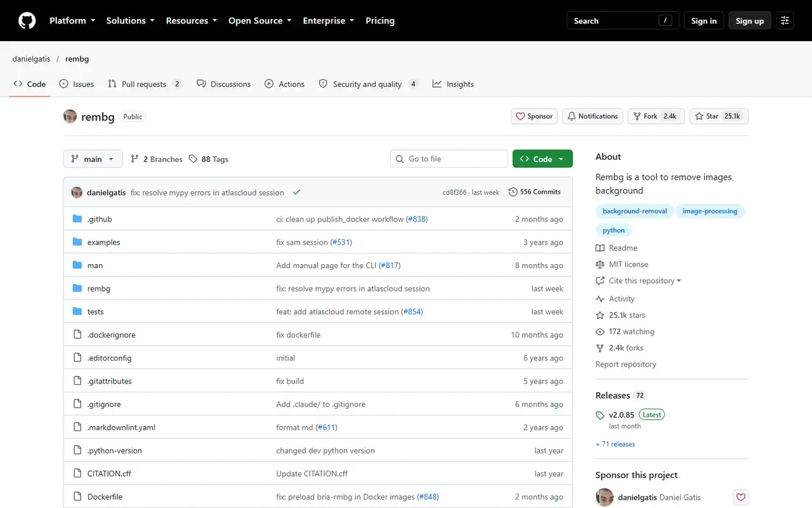Click the eye icon beside 172 watching
Image resolution: width=812 pixels, height=508 pixels.
tap(600, 332)
